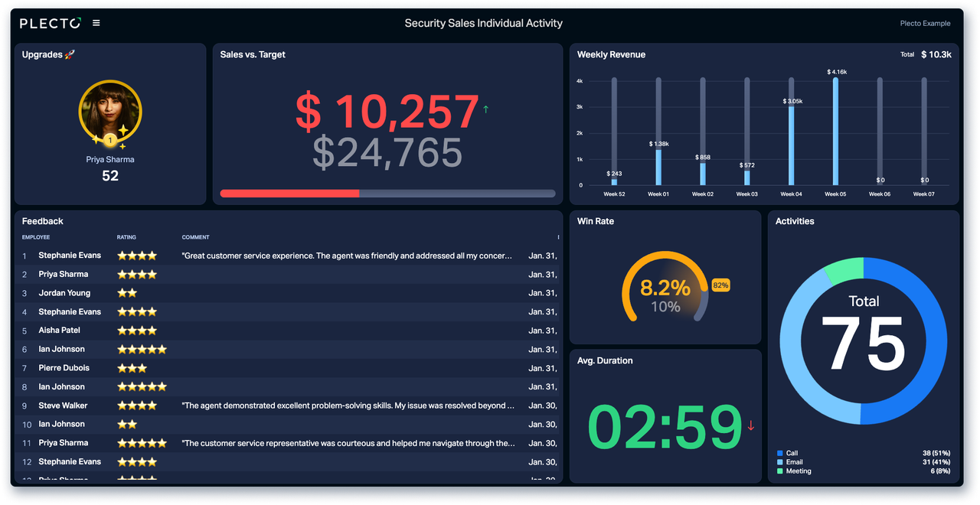The width and height of the screenshot is (980, 505).
Task: Click the Plecto logo
Action: [50, 24]
